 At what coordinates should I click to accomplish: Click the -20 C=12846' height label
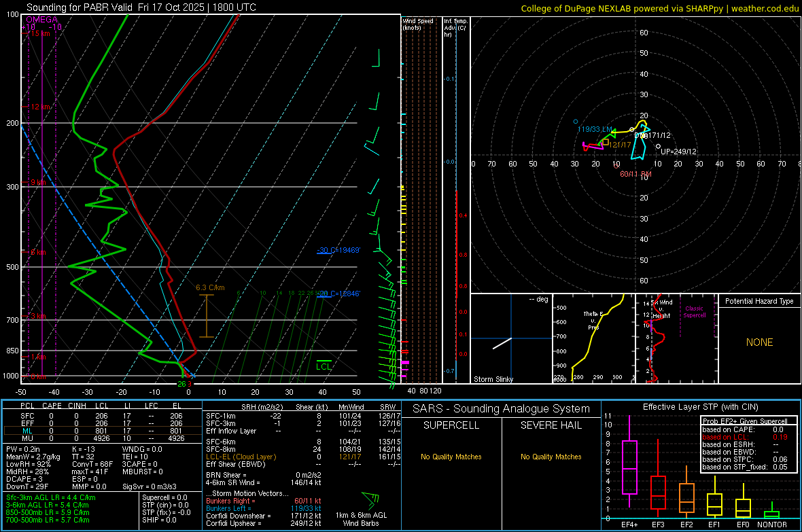[338, 294]
